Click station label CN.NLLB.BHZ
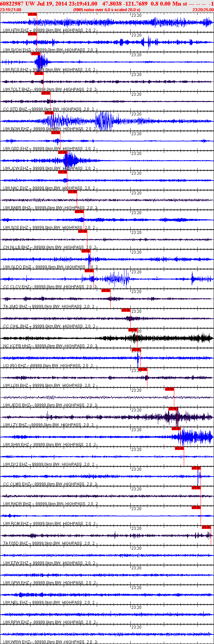 tap(16, 247)
